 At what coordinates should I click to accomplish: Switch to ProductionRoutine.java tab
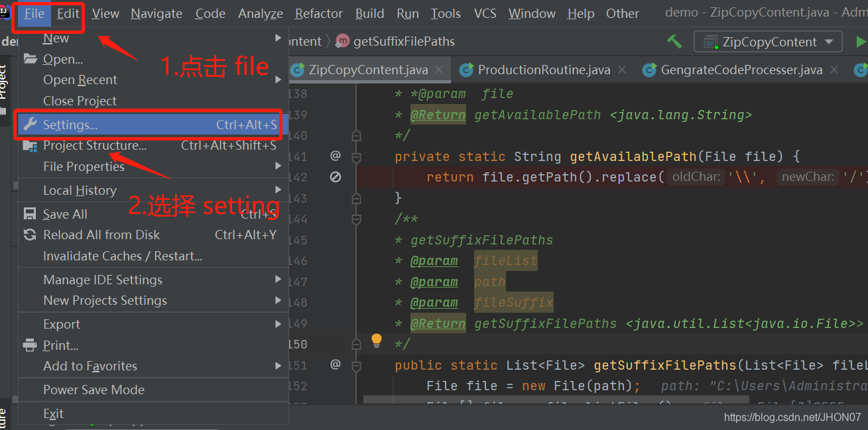pos(544,70)
